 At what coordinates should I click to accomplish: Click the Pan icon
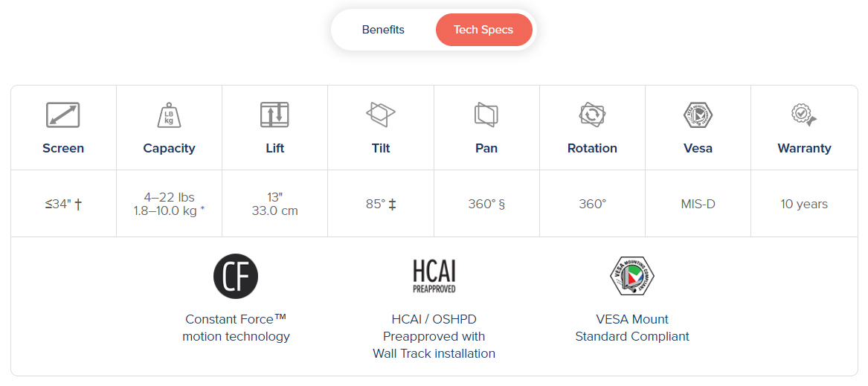[486, 115]
